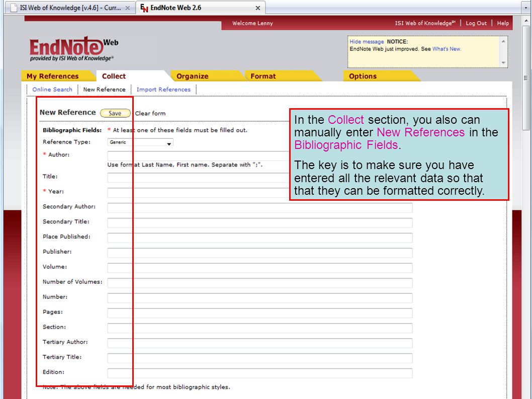Save the new reference
Screen dimensions: 532x399
[115, 113]
